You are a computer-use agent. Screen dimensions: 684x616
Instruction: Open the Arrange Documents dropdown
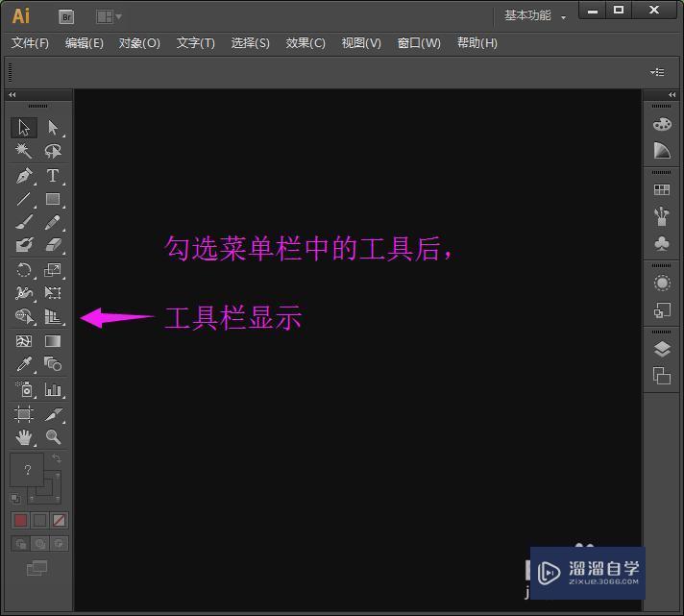(109, 17)
